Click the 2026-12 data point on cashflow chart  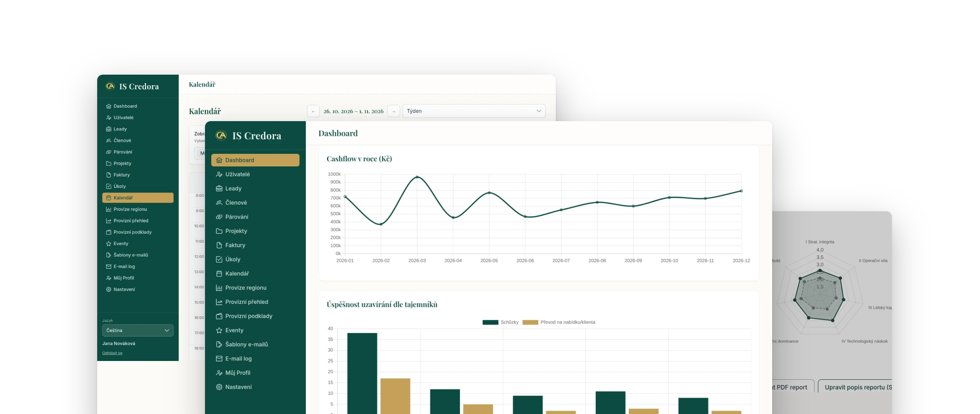(741, 191)
